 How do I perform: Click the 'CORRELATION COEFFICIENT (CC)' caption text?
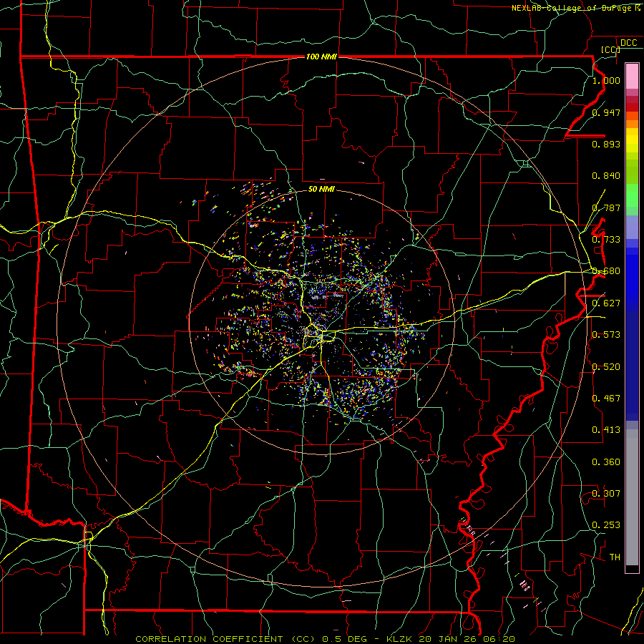(226, 639)
